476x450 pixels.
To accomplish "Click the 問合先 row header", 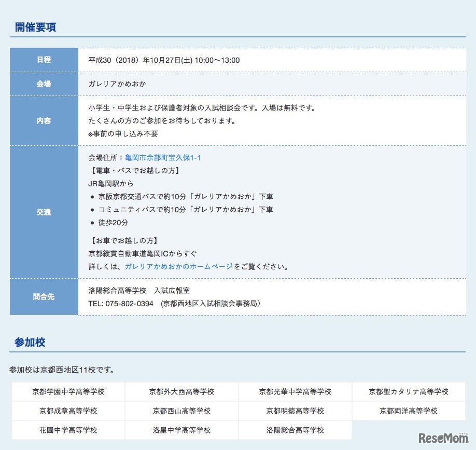I will (x=44, y=296).
